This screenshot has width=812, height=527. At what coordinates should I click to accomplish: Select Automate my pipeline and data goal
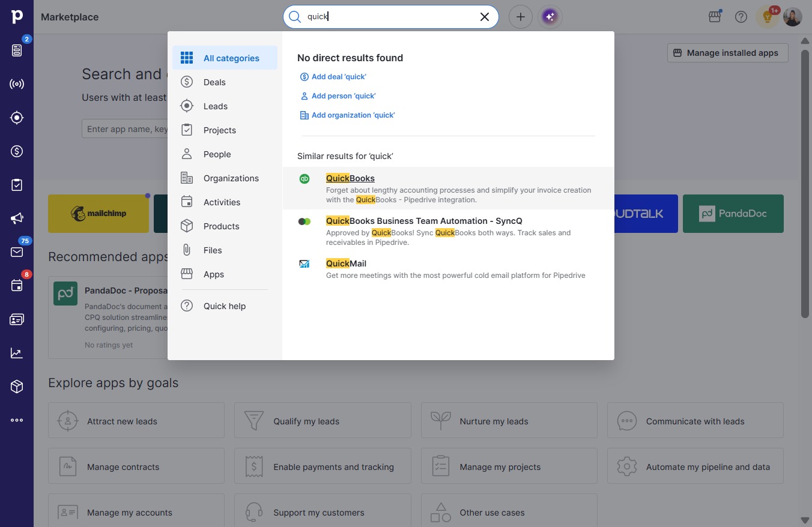coord(695,467)
